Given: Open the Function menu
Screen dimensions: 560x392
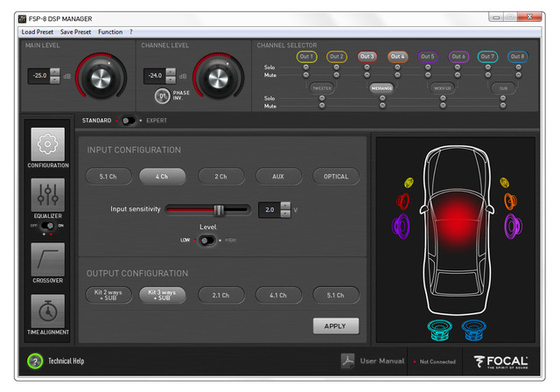Looking at the screenshot, I should (x=110, y=31).
